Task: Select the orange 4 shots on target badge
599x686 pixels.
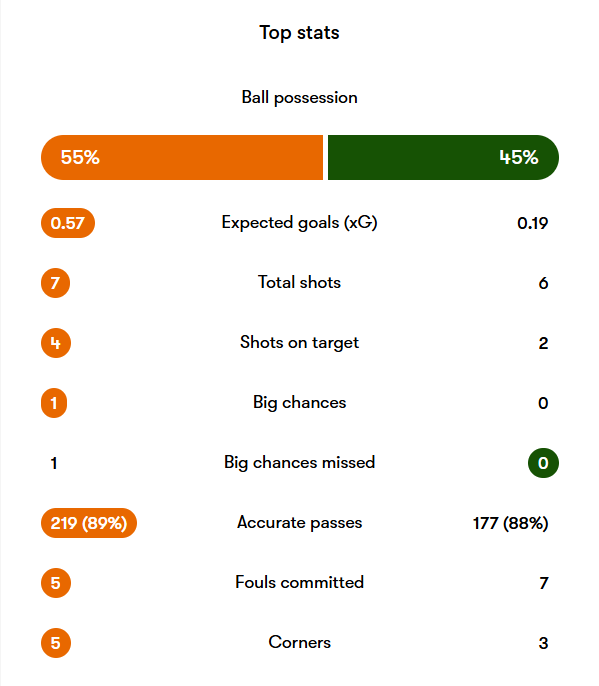Action: click(x=56, y=343)
